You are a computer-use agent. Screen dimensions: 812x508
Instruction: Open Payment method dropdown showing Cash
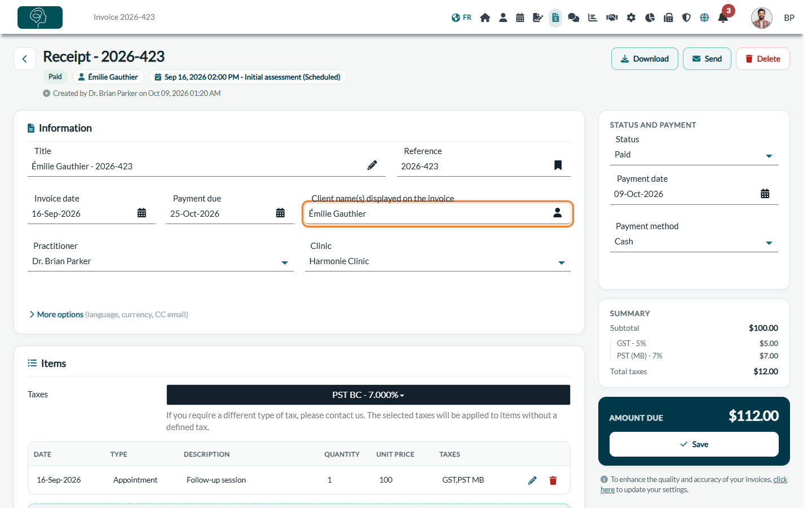(x=694, y=242)
